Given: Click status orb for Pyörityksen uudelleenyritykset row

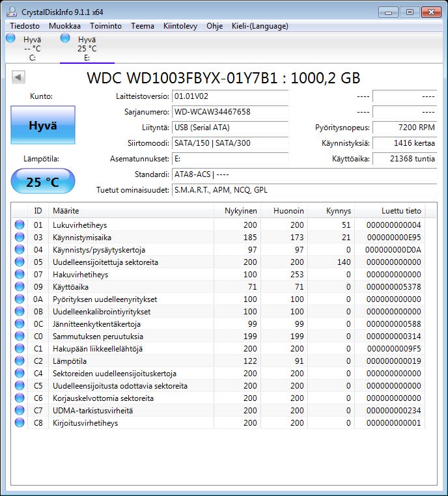Looking at the screenshot, I should tap(20, 299).
